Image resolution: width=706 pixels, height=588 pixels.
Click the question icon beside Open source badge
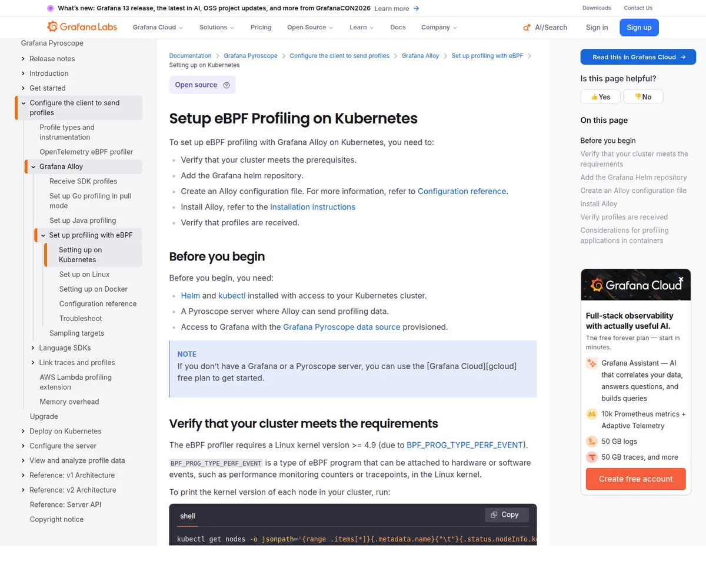point(227,85)
